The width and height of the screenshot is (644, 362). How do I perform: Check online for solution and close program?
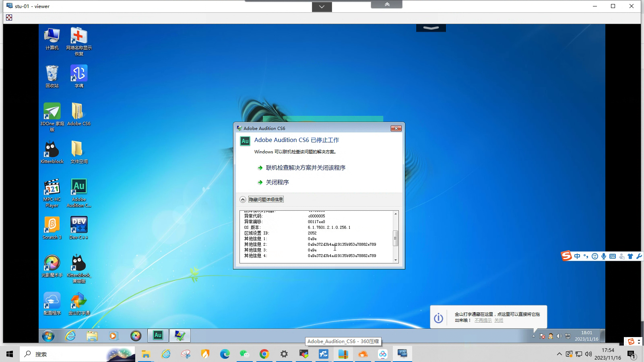point(305,168)
